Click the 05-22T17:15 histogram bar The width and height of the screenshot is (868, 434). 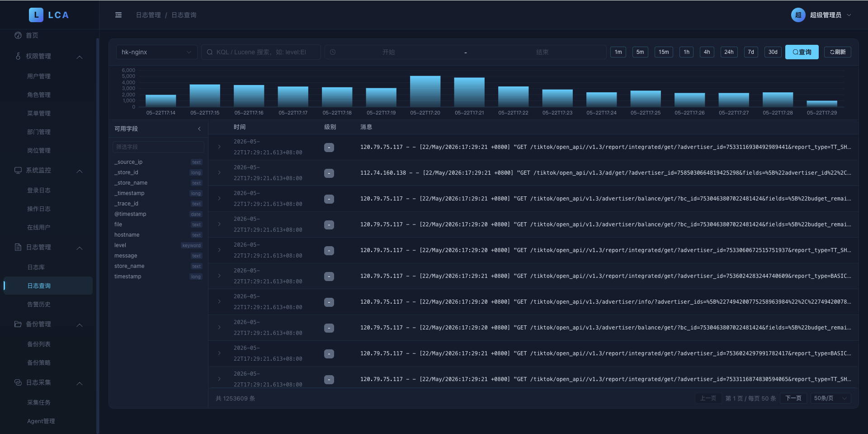[x=205, y=95]
